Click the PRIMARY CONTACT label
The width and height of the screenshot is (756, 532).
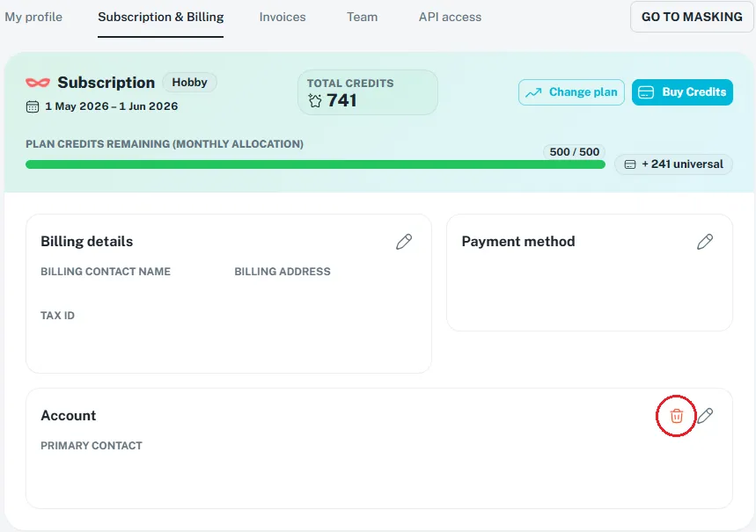(x=92, y=446)
